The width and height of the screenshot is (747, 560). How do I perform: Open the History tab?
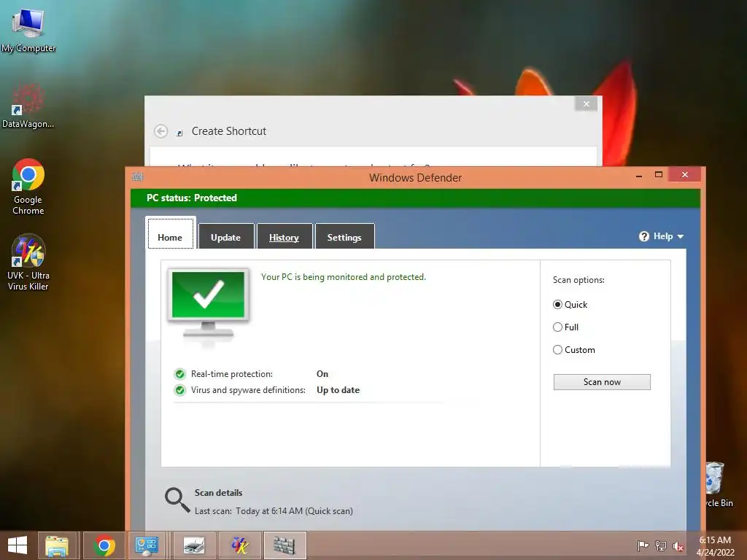click(x=284, y=237)
